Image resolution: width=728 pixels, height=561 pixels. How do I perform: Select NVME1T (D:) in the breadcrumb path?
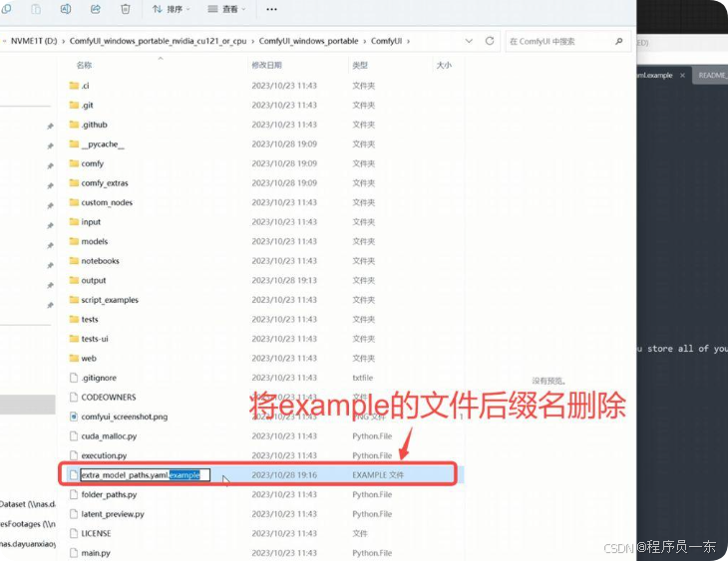point(34,41)
